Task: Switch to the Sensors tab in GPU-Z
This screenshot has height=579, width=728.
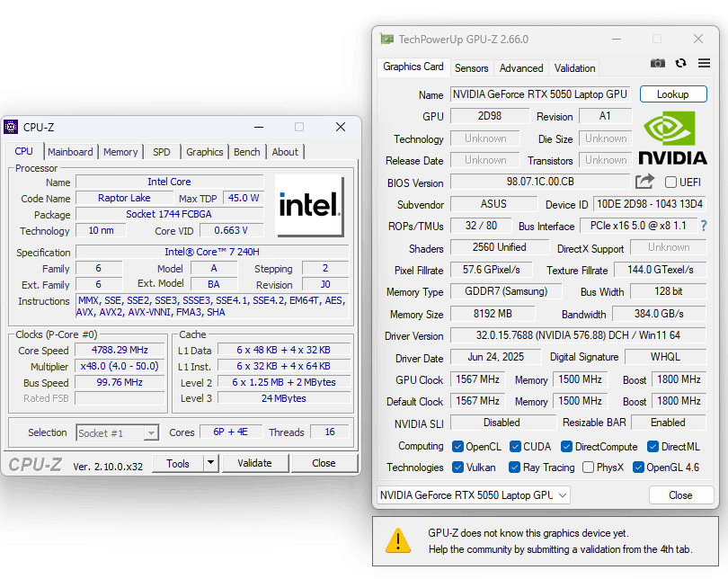Action: pos(471,68)
